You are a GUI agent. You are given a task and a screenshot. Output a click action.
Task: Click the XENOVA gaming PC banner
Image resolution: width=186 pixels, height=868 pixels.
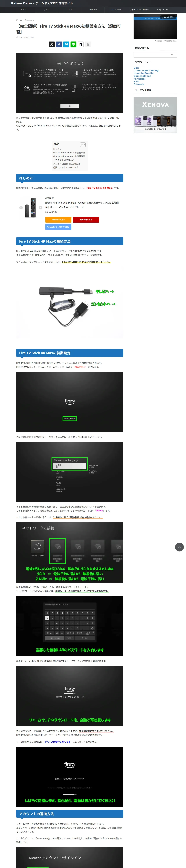[155, 115]
